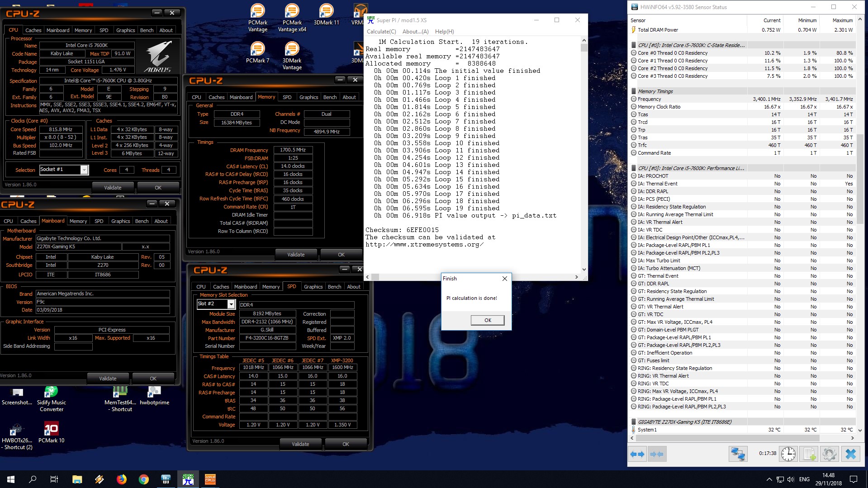Select System1 temperature row
Image resolution: width=868 pixels, height=488 pixels.
(x=742, y=430)
